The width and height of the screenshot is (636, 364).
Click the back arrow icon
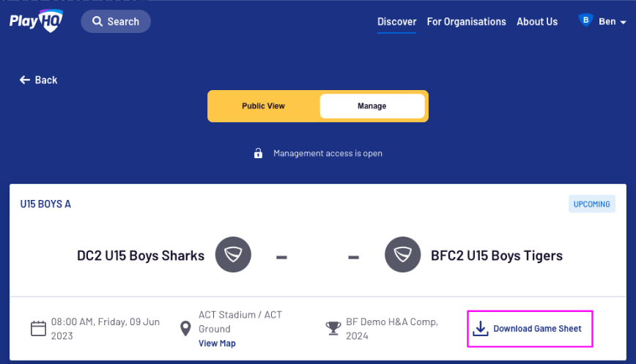coord(25,80)
